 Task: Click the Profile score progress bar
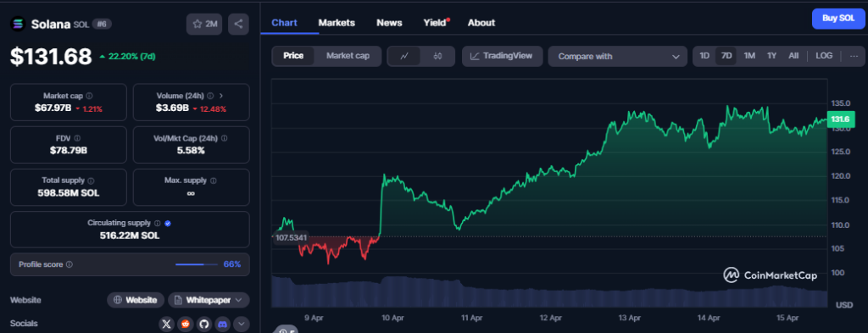point(197,264)
